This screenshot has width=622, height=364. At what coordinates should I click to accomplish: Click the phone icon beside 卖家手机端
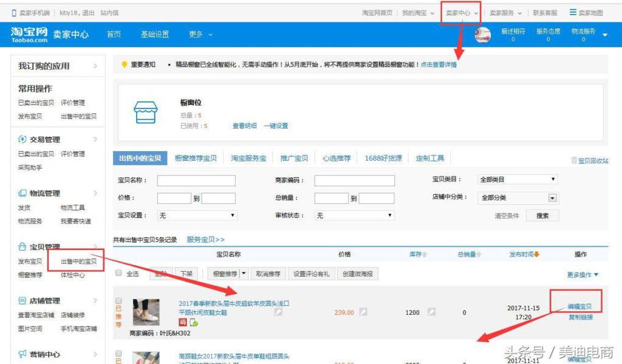coord(15,13)
